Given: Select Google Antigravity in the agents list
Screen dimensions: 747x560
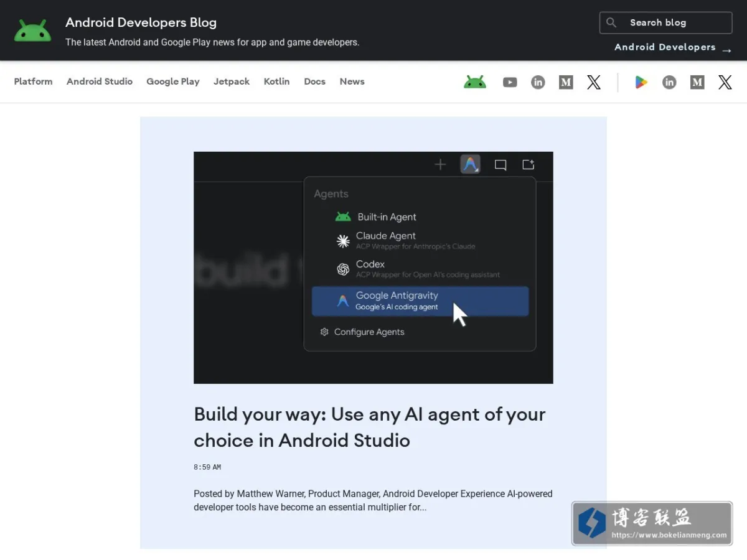Looking at the screenshot, I should point(420,301).
